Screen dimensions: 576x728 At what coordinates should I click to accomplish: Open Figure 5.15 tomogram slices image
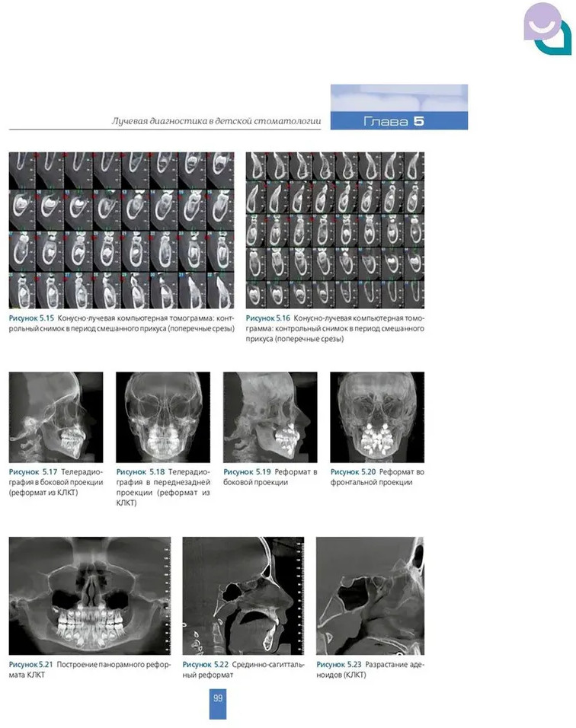point(122,229)
